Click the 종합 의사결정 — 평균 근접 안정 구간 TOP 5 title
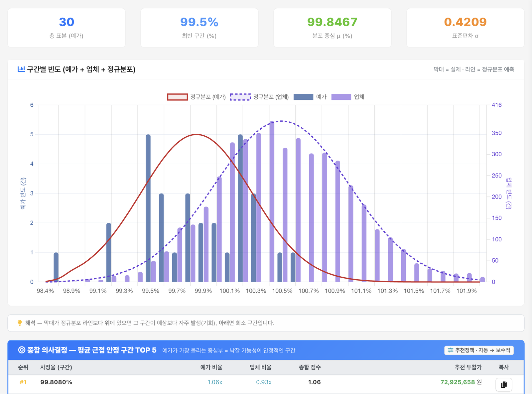Screen dimensions: 532x394 [x=92, y=350]
